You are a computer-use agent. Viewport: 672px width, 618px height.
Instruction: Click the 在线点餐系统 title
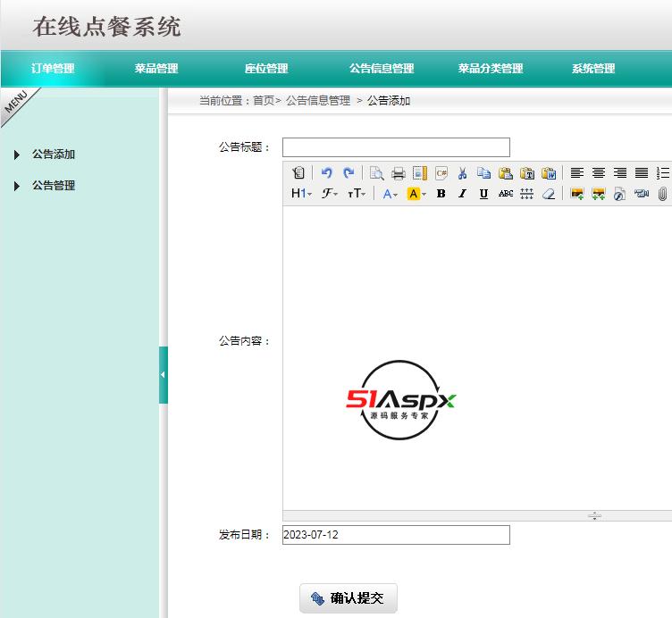[106, 27]
